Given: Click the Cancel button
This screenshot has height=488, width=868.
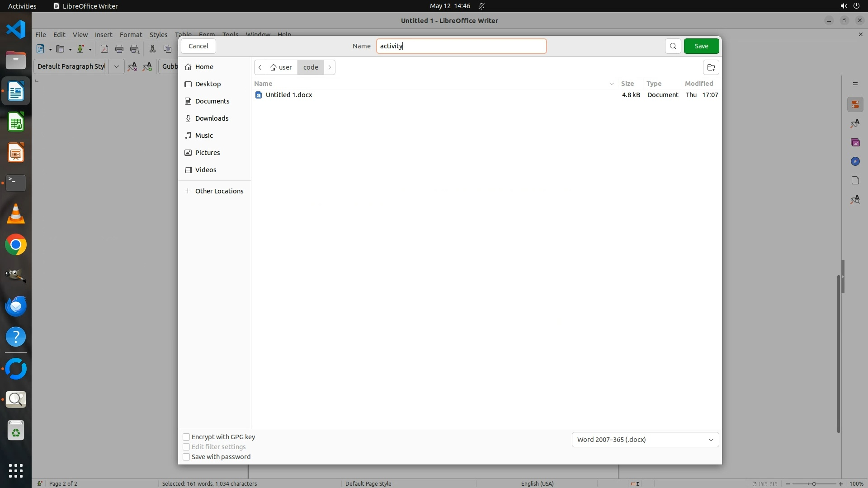Looking at the screenshot, I should [198, 46].
